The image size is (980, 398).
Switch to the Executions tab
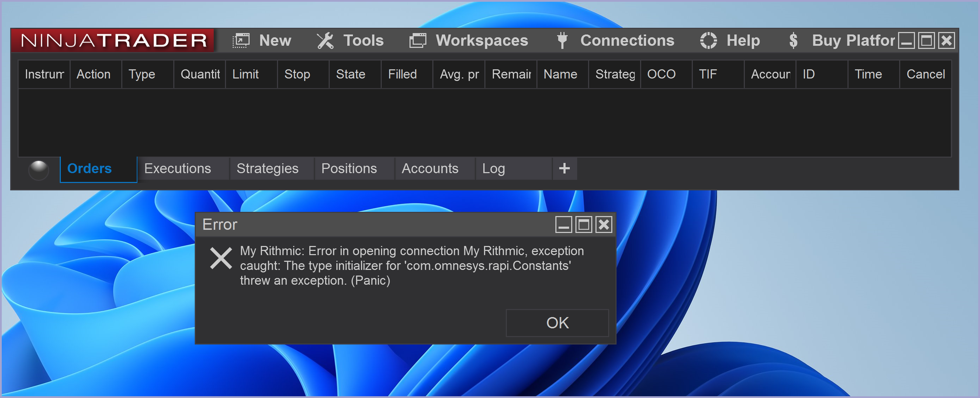(177, 168)
